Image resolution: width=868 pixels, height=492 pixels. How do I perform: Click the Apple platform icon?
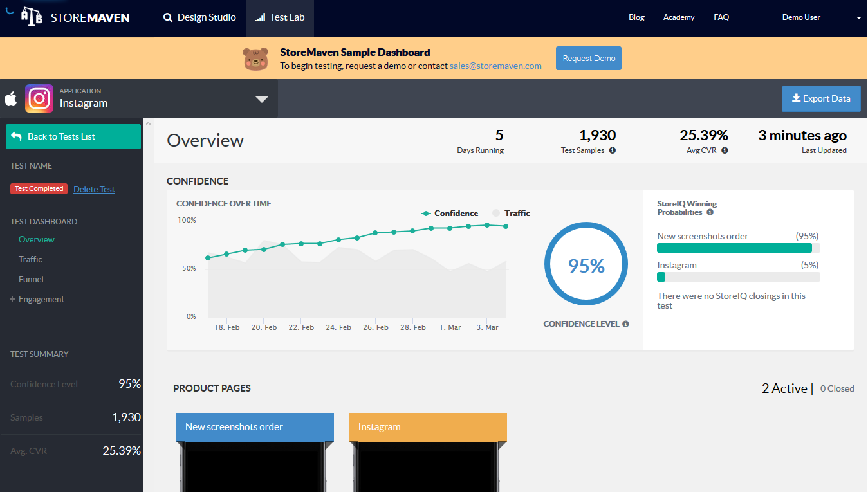[11, 99]
